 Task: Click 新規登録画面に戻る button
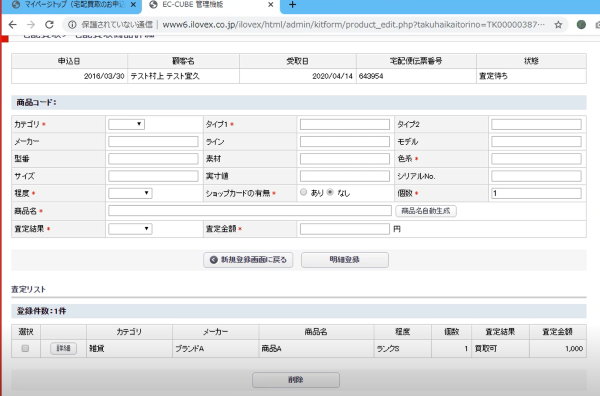click(248, 260)
